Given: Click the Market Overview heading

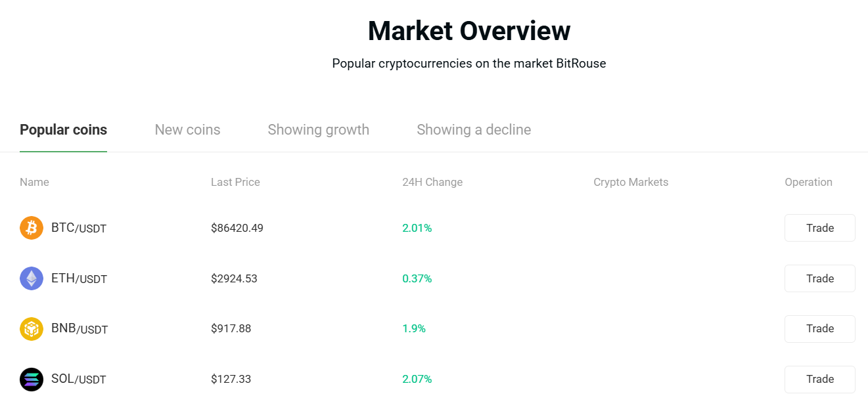Looking at the screenshot, I should point(468,30).
